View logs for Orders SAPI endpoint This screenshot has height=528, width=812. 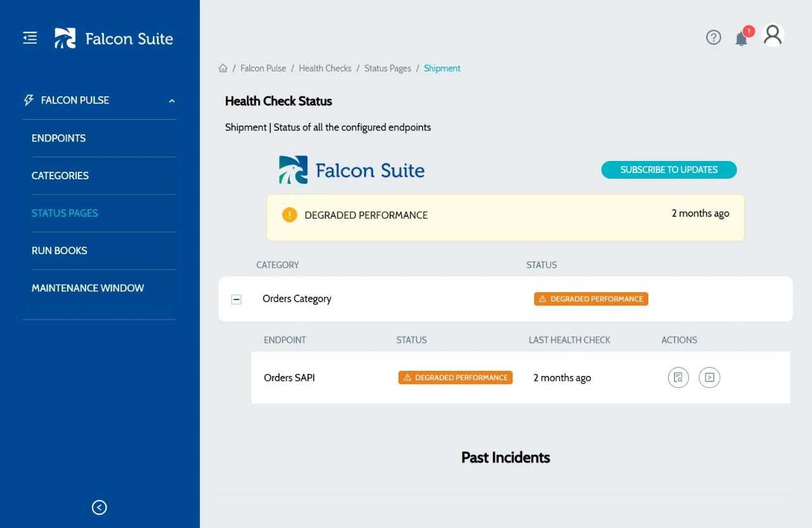click(x=678, y=377)
